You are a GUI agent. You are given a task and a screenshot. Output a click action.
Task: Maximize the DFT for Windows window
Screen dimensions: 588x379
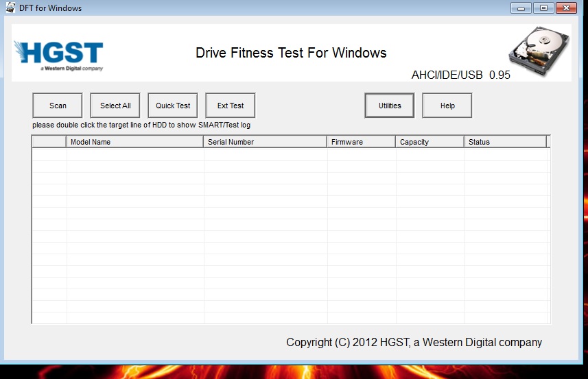(x=543, y=8)
